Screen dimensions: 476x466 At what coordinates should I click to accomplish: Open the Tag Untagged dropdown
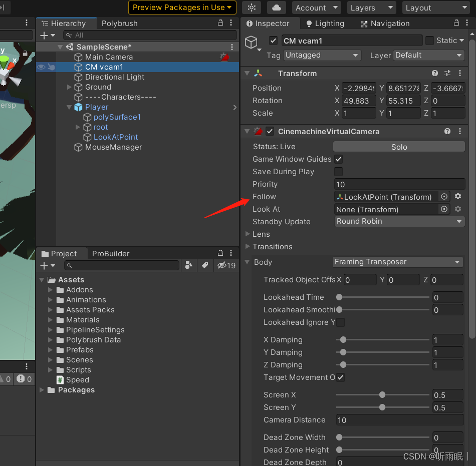pyautogui.click(x=322, y=55)
